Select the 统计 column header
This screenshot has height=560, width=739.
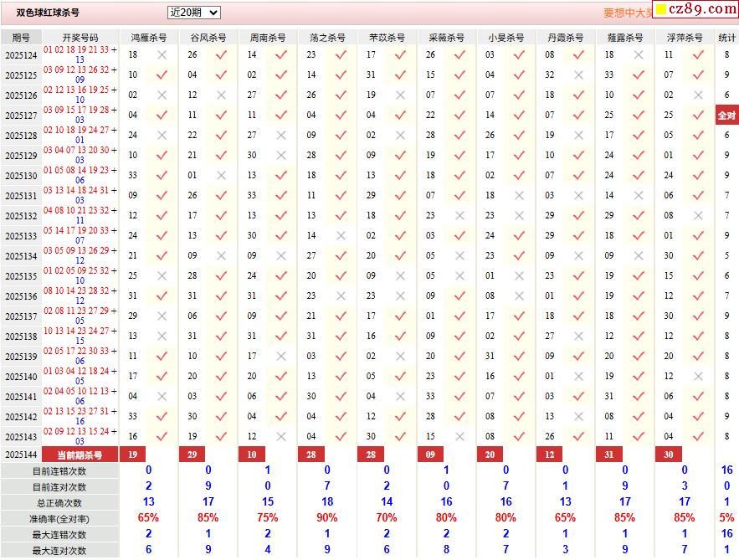(726, 38)
